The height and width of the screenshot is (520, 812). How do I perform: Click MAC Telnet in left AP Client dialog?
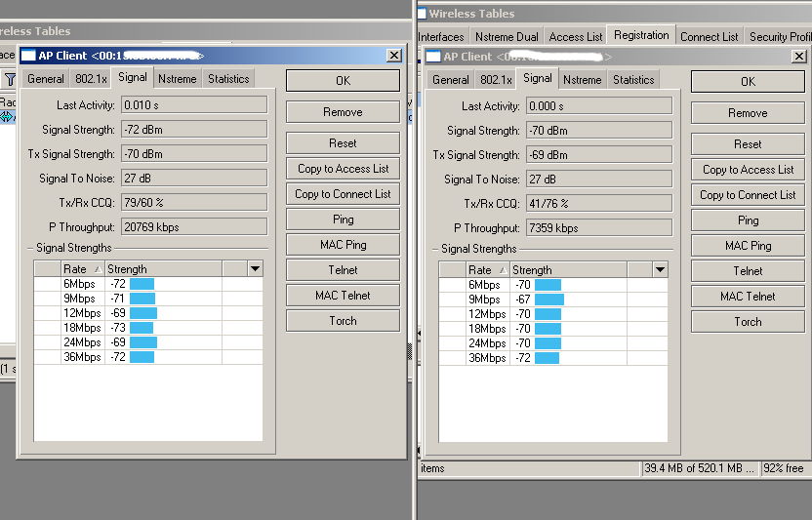click(343, 296)
